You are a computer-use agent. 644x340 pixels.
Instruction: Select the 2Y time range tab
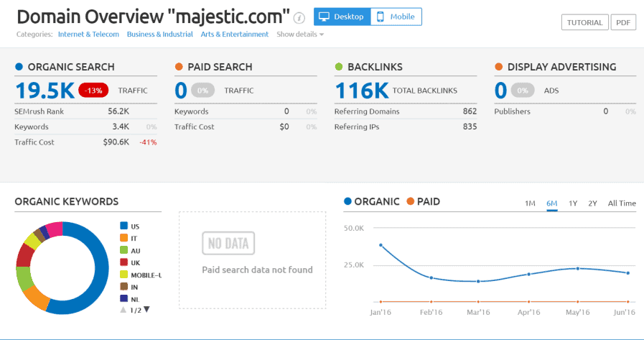click(x=592, y=203)
